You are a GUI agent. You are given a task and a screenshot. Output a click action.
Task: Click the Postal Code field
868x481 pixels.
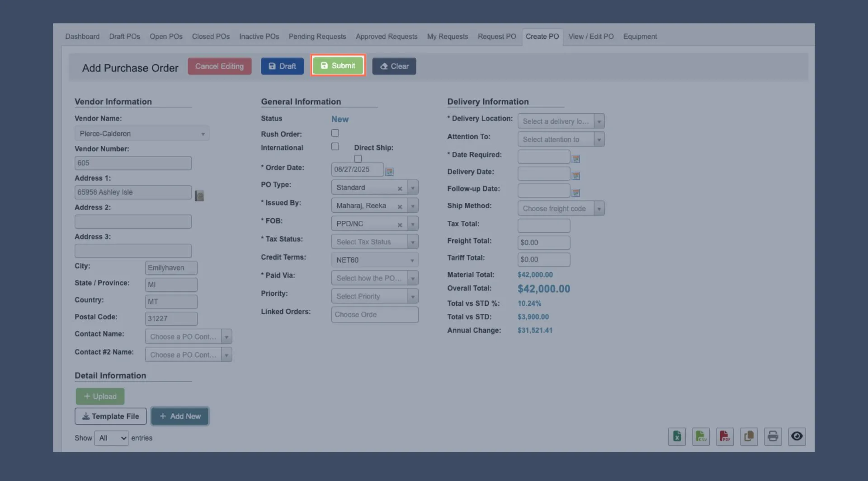(171, 318)
